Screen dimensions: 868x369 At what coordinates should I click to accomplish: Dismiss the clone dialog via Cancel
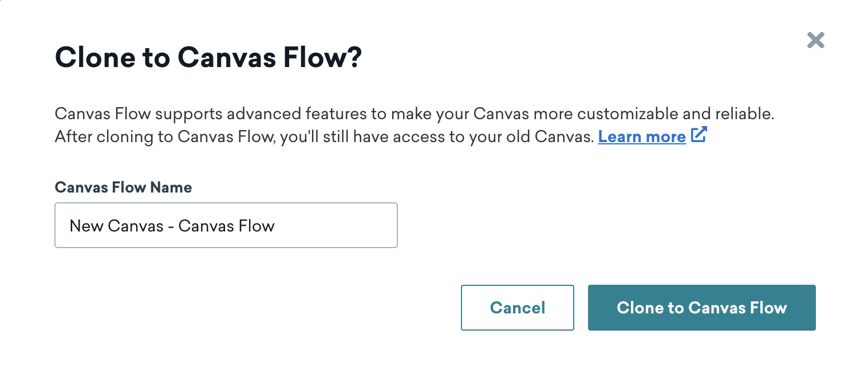pyautogui.click(x=517, y=308)
